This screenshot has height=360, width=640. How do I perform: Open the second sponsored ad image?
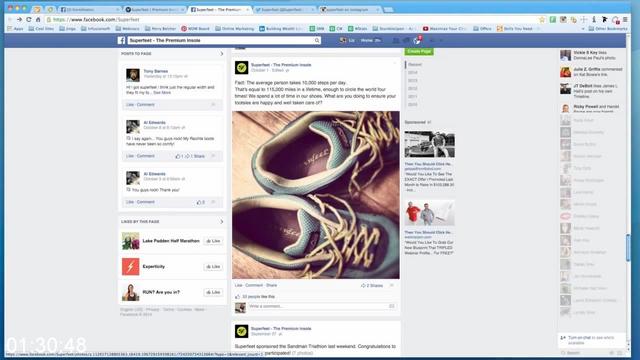[429, 213]
